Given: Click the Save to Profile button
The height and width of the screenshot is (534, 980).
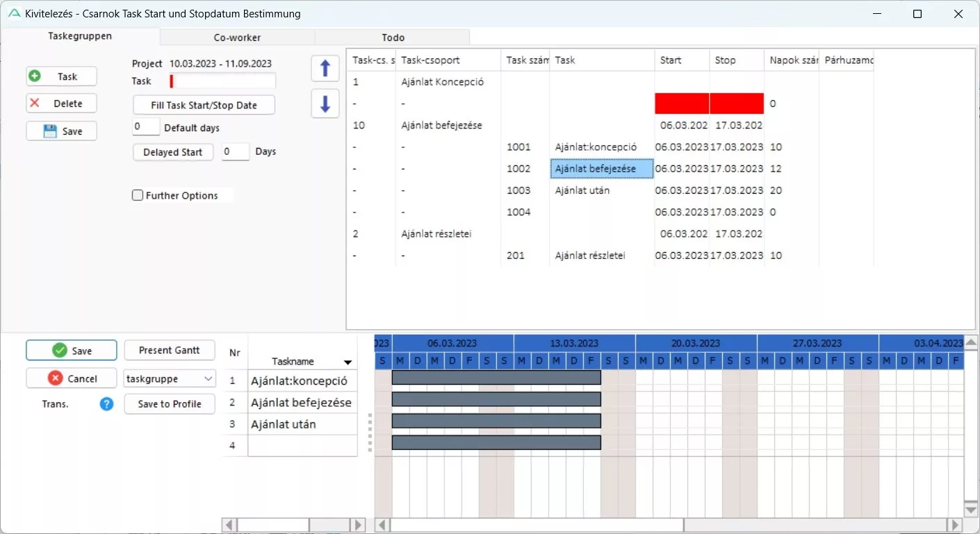Looking at the screenshot, I should pos(169,404).
